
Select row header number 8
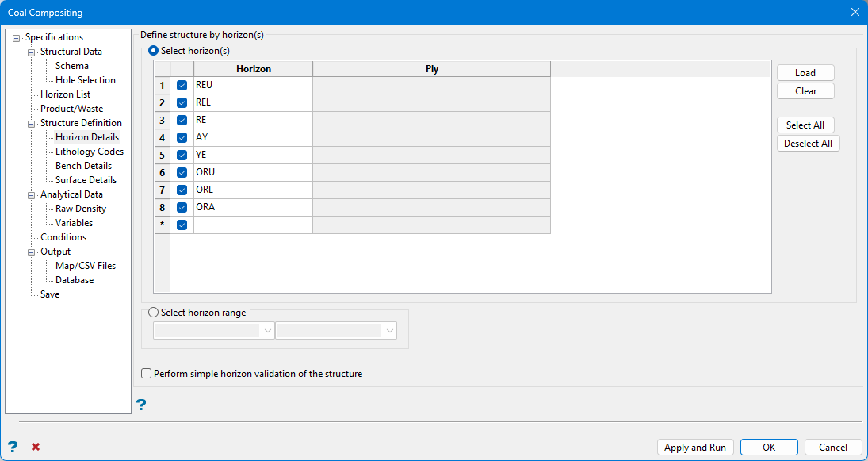[163, 207]
